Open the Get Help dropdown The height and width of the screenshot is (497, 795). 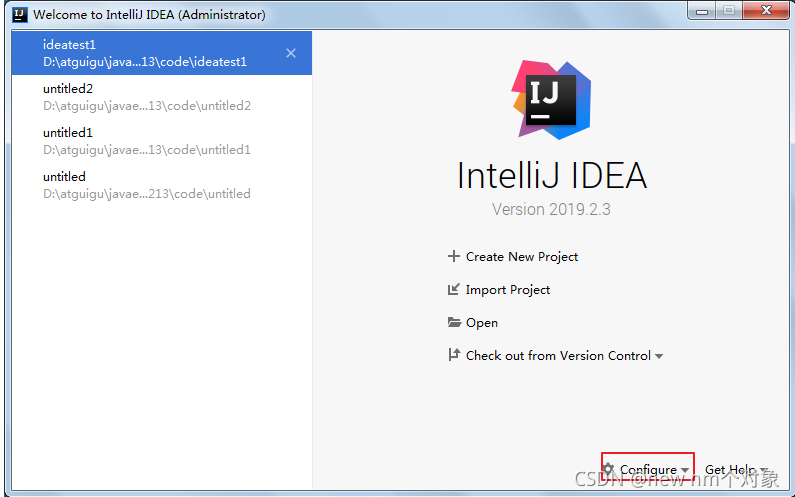[736, 470]
